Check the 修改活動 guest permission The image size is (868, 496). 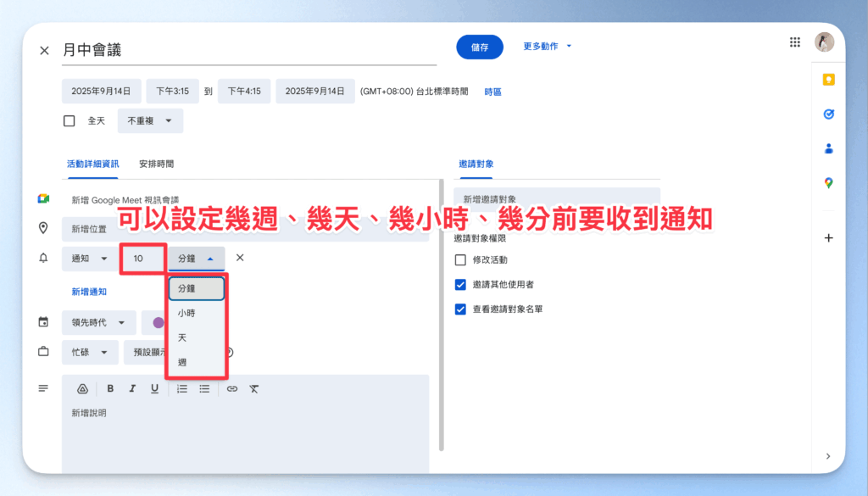click(461, 259)
